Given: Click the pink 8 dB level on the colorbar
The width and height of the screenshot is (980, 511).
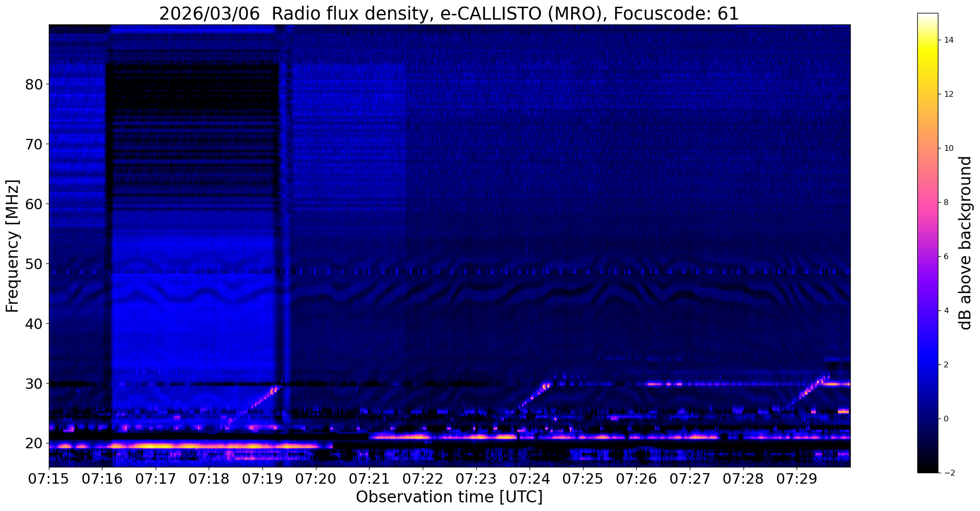Looking at the screenshot, I should pos(927,203).
